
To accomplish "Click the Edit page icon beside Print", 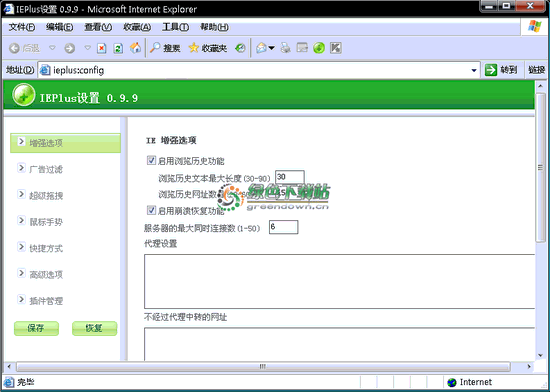I will click(302, 47).
